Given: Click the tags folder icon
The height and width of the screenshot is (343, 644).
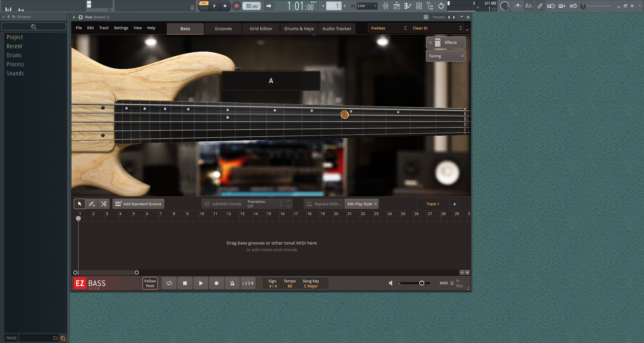Looking at the screenshot, I should pyautogui.click(x=55, y=338).
